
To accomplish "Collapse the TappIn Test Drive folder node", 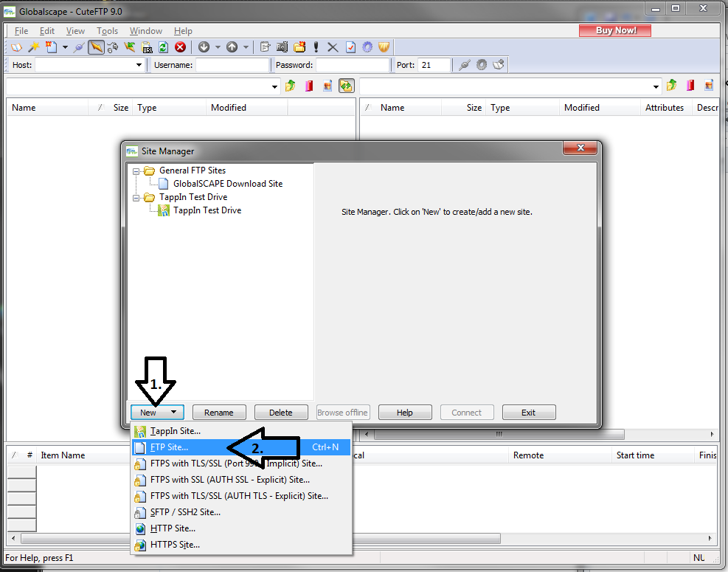I will [136, 198].
